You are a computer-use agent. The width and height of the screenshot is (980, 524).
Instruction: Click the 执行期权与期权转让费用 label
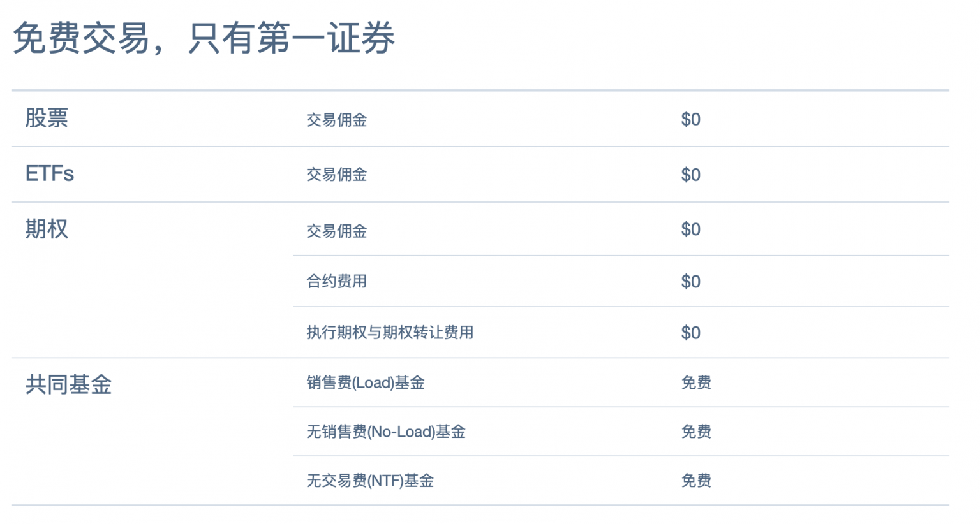390,332
